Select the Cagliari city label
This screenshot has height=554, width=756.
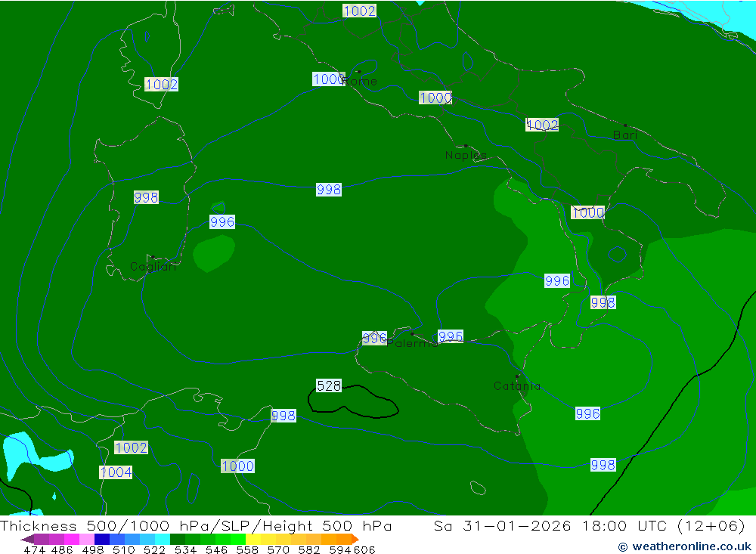click(x=153, y=267)
